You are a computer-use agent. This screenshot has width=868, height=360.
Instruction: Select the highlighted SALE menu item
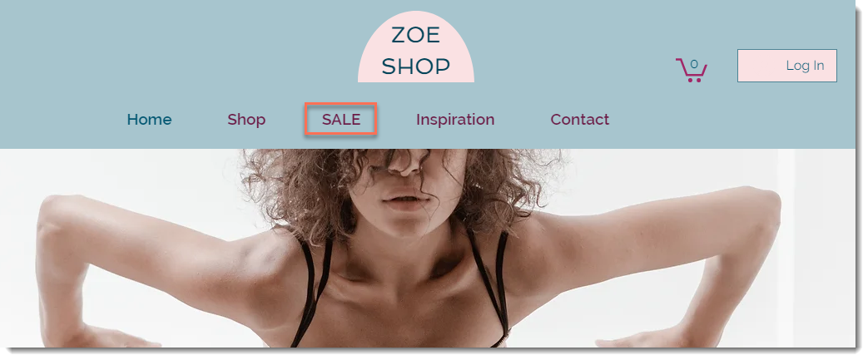pos(341,120)
